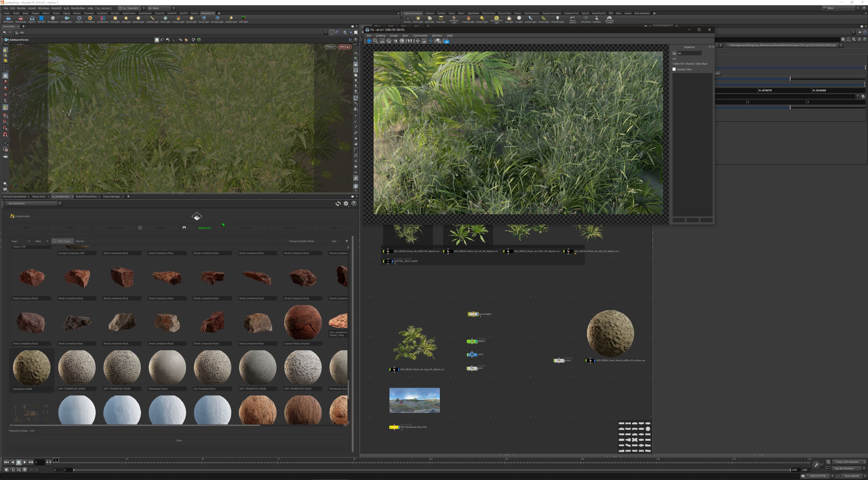Click the reload icon in asset handler pane
This screenshot has height=480, width=868.
338,203
